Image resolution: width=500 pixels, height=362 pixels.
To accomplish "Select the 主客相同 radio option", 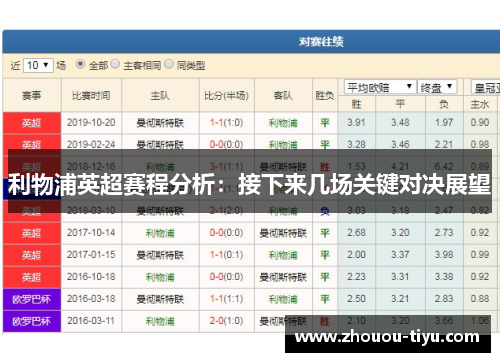I will pyautogui.click(x=115, y=64).
